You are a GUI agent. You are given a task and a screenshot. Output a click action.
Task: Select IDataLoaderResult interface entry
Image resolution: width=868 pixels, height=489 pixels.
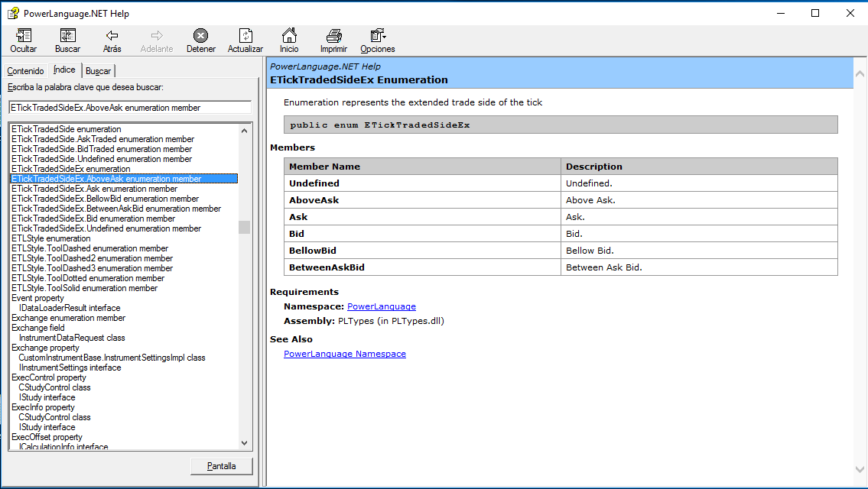click(70, 308)
